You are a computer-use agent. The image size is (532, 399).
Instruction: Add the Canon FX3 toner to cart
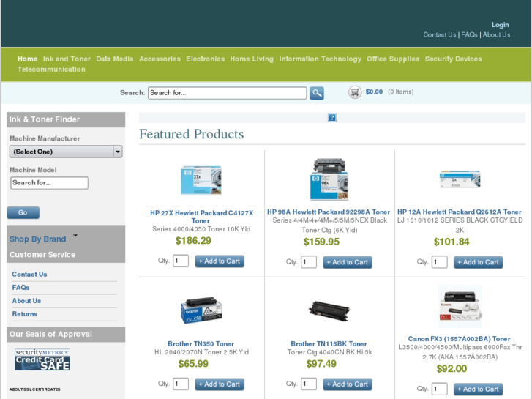coord(479,389)
